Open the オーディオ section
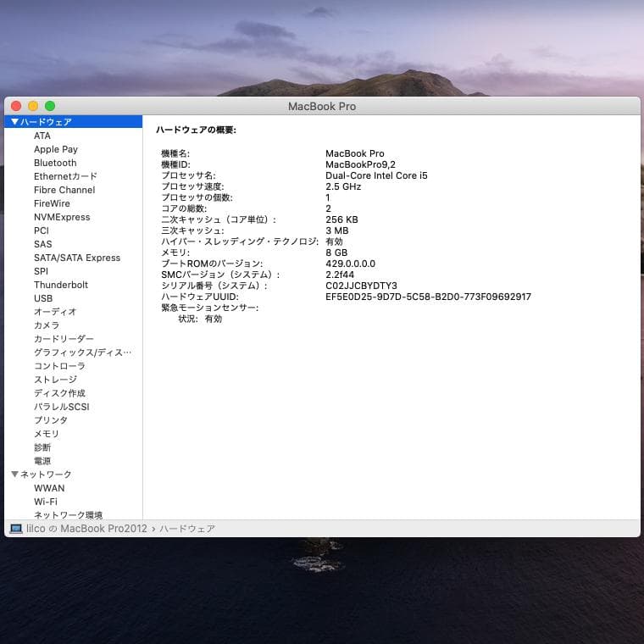Screen dimensions: 644x644 pyautogui.click(x=55, y=312)
